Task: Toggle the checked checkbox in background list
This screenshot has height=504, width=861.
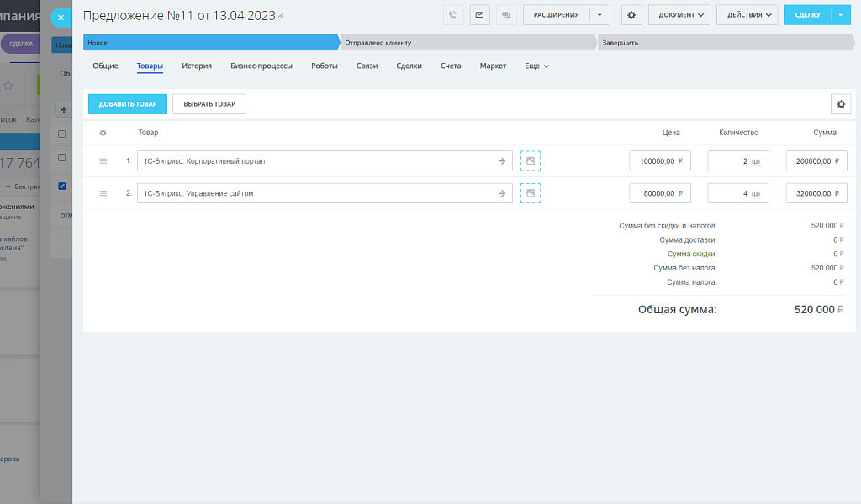Action: click(62, 186)
